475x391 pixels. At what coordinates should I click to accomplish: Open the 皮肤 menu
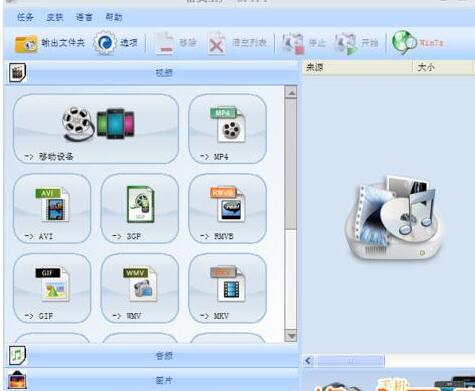(x=55, y=17)
